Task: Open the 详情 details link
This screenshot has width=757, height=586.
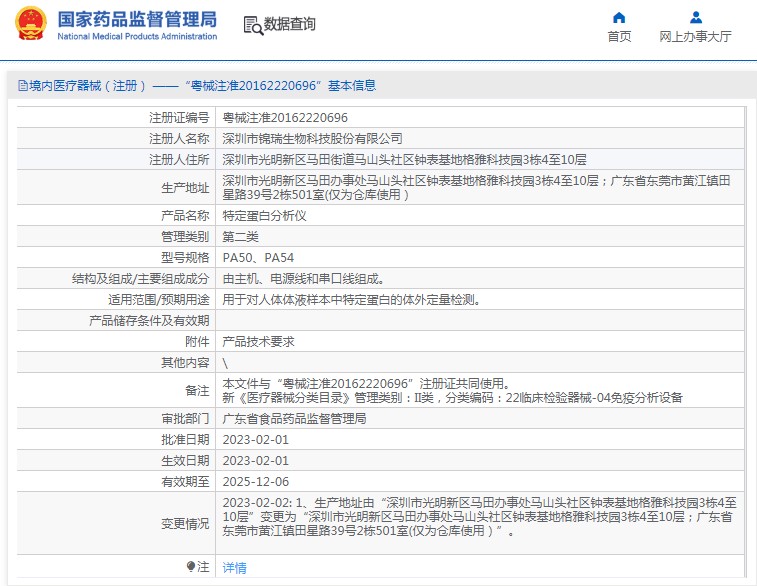Action: [x=235, y=568]
